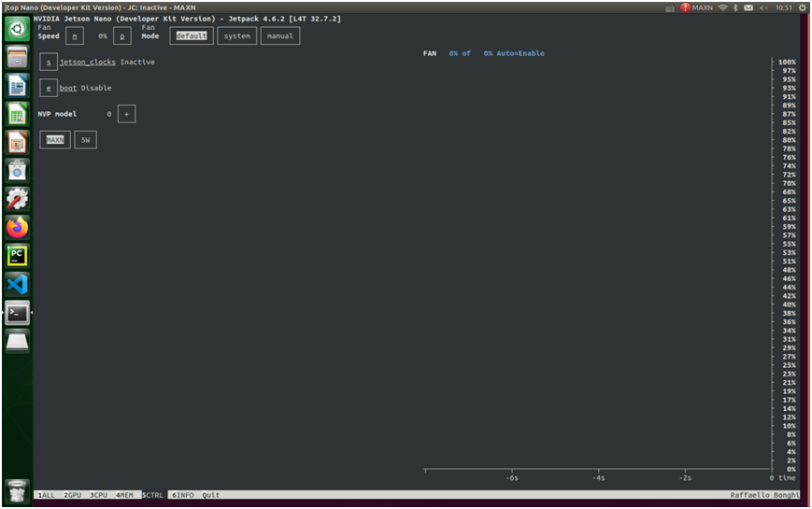This screenshot has height=509, width=812.
Task: Click the 100% label on chart axis
Action: [787, 63]
